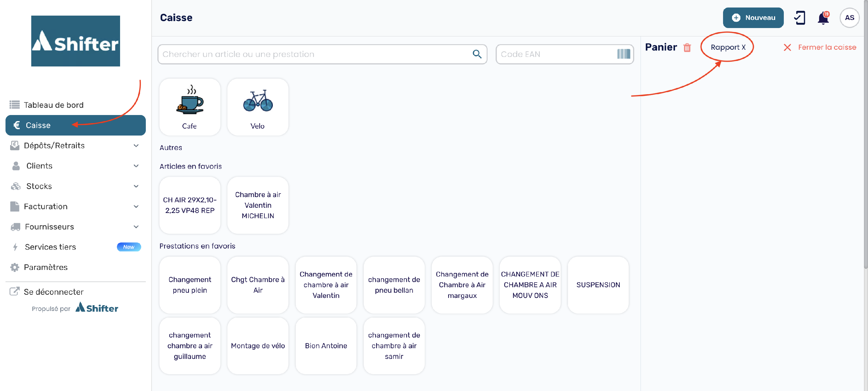Viewport: 868px width, 391px height.
Task: Focus the Code EAN field
Action: point(564,54)
